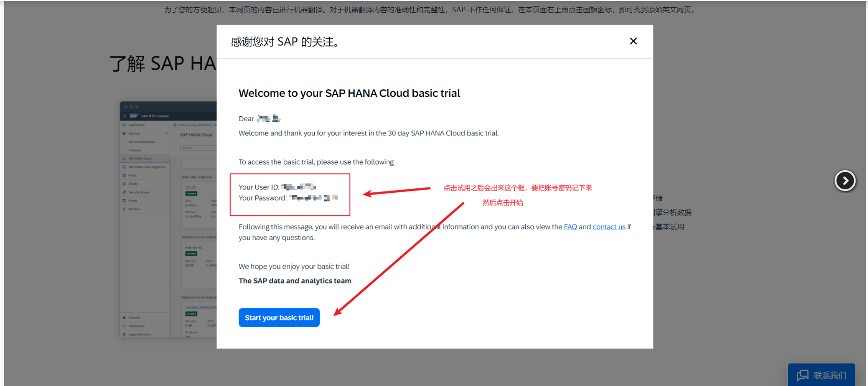Screen dimensions: 868x386
Task: Select SAP HANA Cloud sidebar item
Action: point(140,159)
